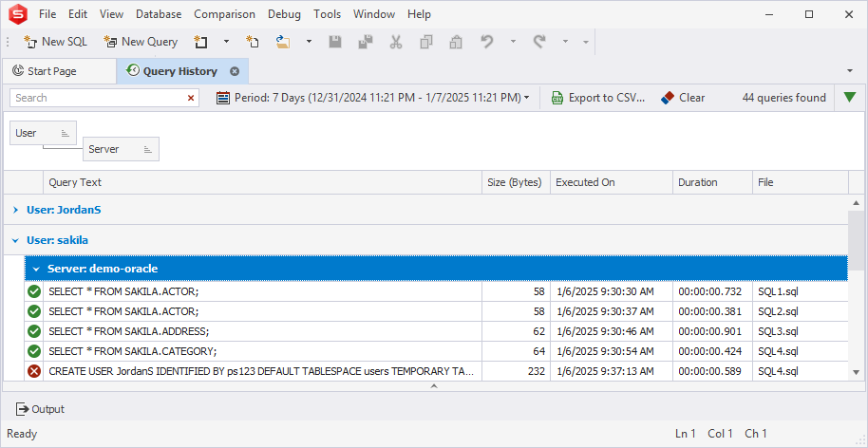The width and height of the screenshot is (868, 448).
Task: Click the Cut scissors icon
Action: [396, 42]
